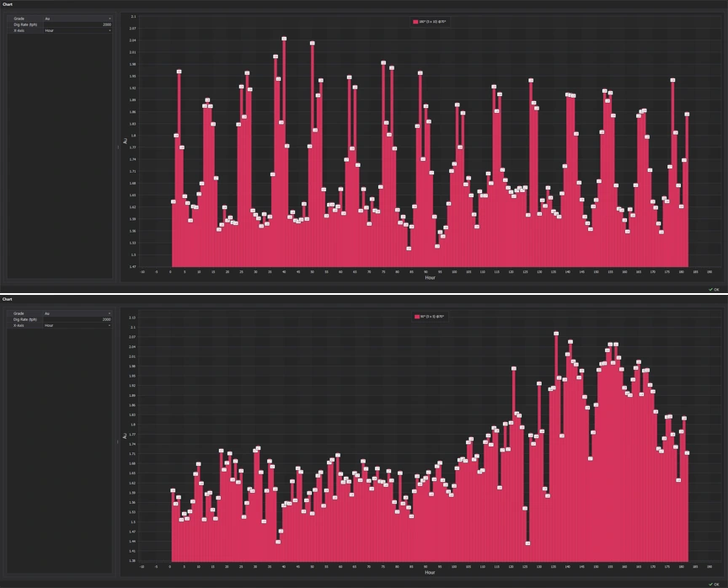Click the 'Chart' title of the upper window
Screen dimensions: 728x588
[8, 4]
